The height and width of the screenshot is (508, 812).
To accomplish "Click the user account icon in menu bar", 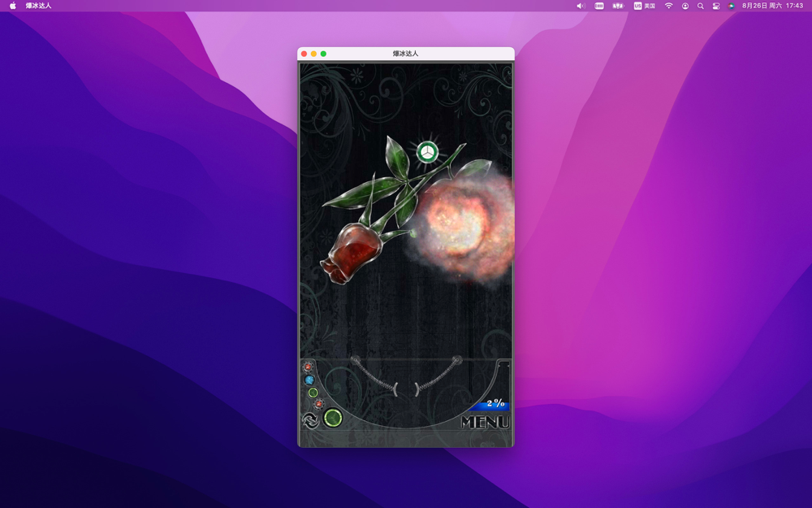I will pyautogui.click(x=685, y=6).
